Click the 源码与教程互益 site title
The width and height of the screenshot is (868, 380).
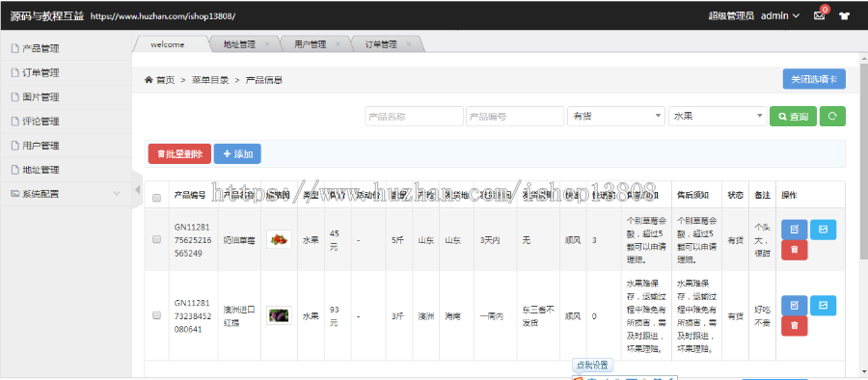click(46, 16)
